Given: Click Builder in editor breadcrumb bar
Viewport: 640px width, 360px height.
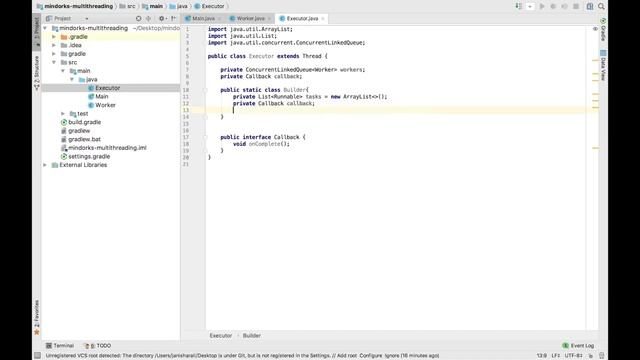Looking at the screenshot, I should coord(251,336).
